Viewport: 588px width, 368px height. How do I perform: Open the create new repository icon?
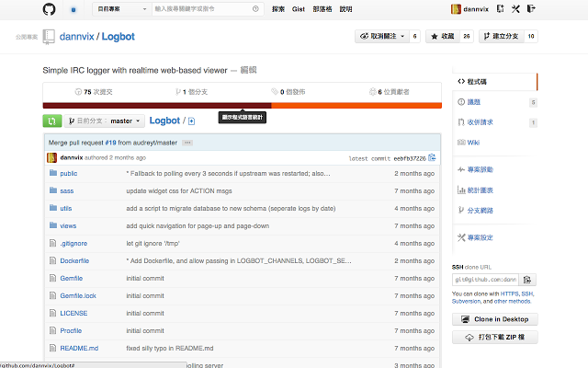tap(500, 8)
